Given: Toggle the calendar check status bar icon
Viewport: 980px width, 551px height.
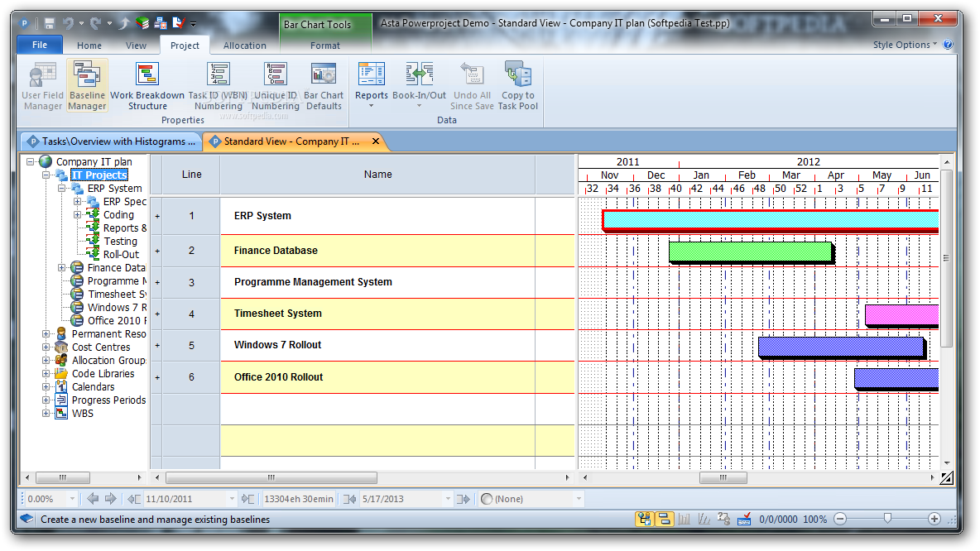Looking at the screenshot, I should 744,519.
